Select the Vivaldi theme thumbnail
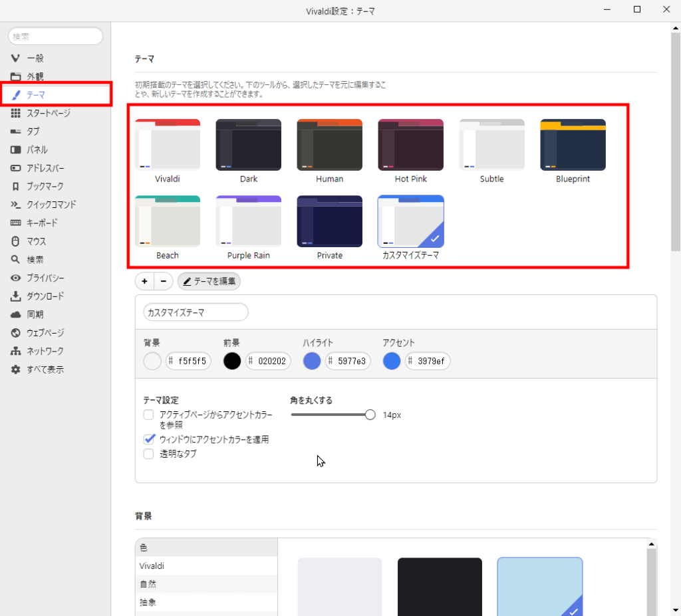Viewport: 681px width, 616px height. [x=168, y=145]
